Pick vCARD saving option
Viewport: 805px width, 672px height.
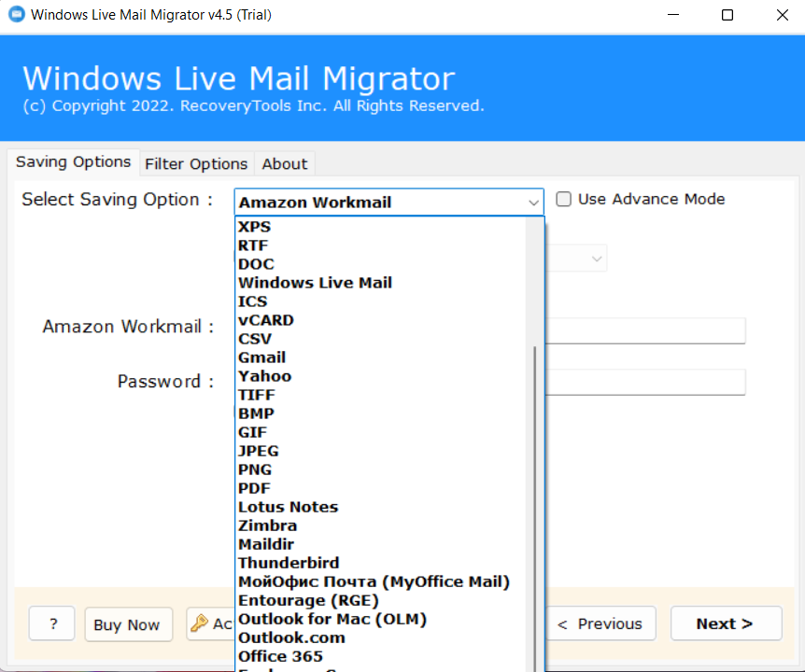tap(380, 320)
